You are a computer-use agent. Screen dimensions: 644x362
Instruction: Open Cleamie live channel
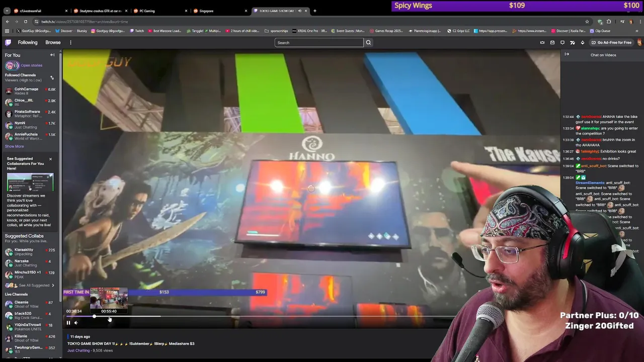(30, 304)
